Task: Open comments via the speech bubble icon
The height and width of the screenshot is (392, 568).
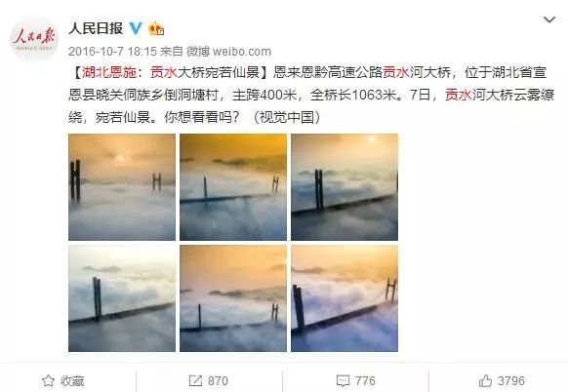Action: point(343,380)
